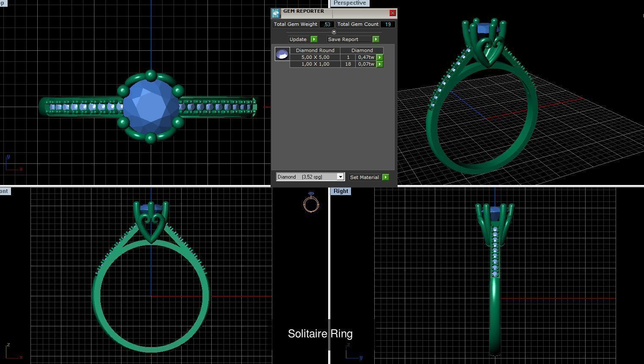Click the green arrow beside Set Material
Screen dimensions: 644x364
pyautogui.click(x=385, y=177)
